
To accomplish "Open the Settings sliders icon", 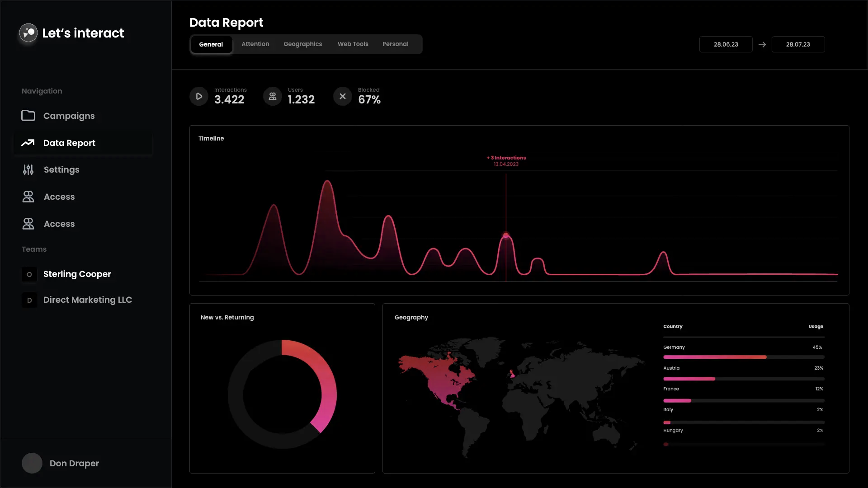I will tap(28, 169).
